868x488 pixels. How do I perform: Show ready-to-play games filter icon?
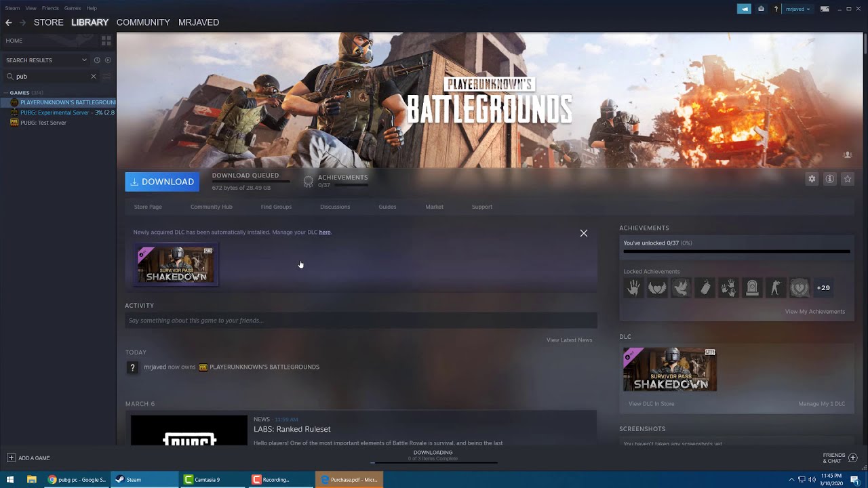pyautogui.click(x=108, y=60)
